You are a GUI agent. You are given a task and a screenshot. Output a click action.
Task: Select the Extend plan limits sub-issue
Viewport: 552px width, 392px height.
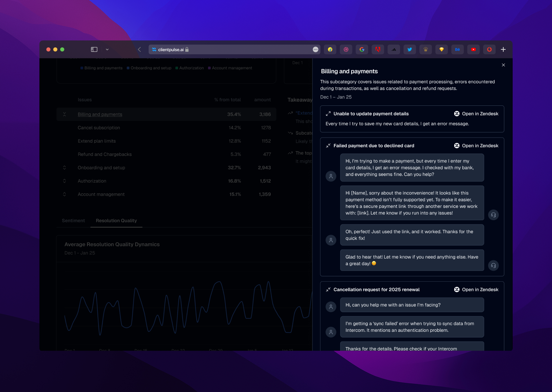point(97,141)
